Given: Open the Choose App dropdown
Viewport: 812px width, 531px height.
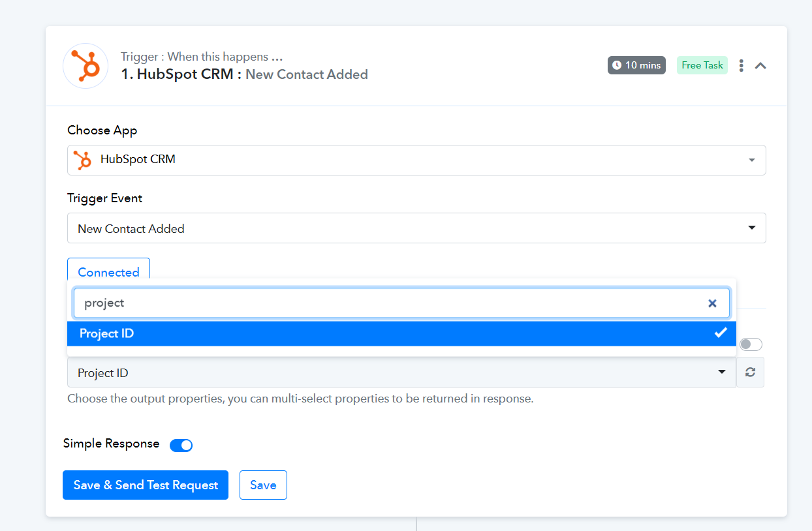Looking at the screenshot, I should click(x=416, y=160).
